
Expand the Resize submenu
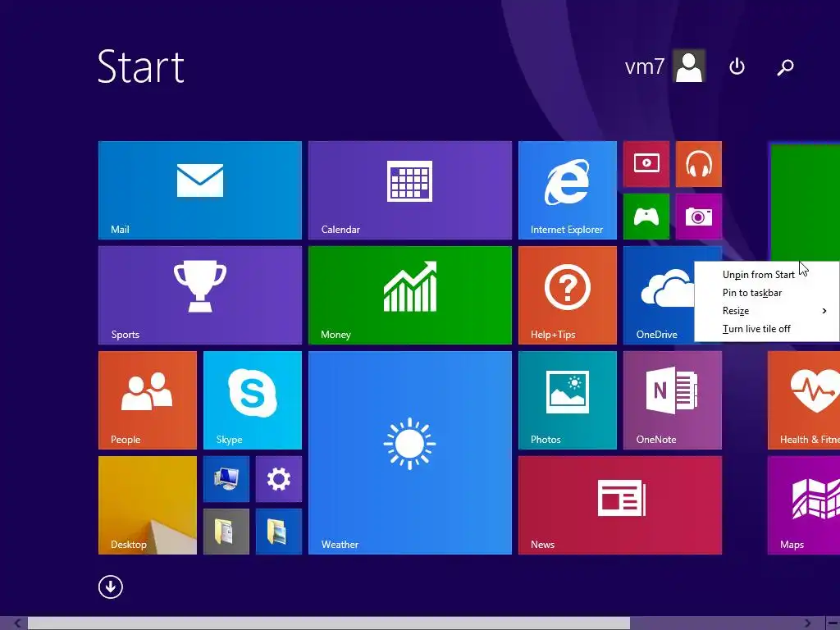[x=767, y=311]
